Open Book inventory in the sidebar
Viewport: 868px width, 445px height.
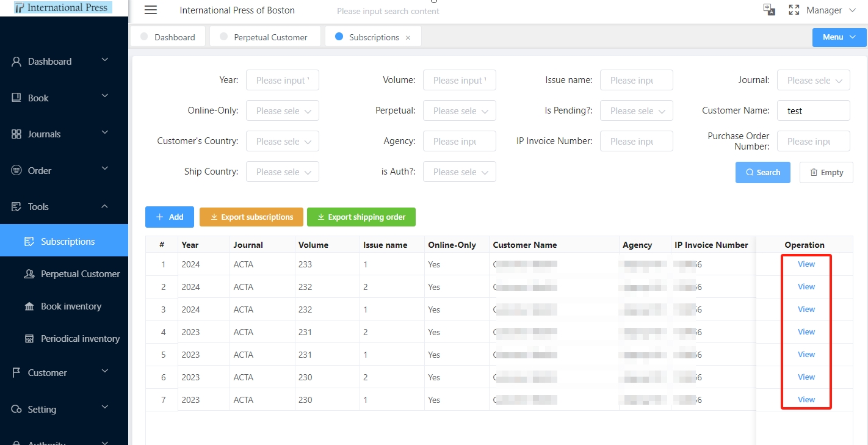(x=64, y=306)
